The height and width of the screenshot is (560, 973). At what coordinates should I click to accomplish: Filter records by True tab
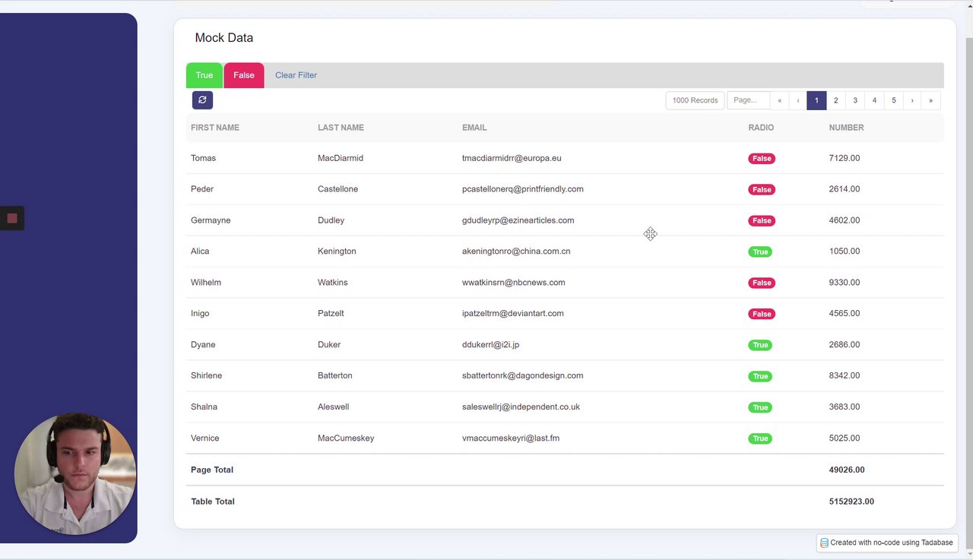(204, 75)
